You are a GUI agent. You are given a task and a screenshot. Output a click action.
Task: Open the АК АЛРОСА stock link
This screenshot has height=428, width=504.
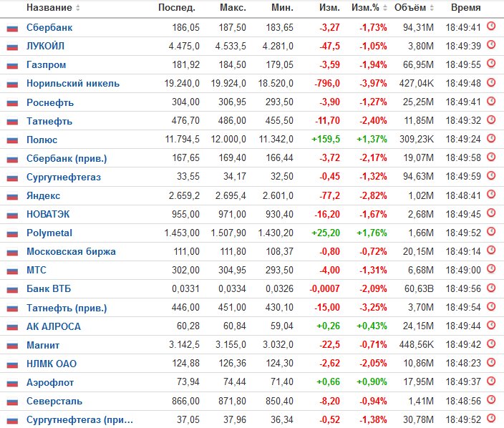(54, 326)
